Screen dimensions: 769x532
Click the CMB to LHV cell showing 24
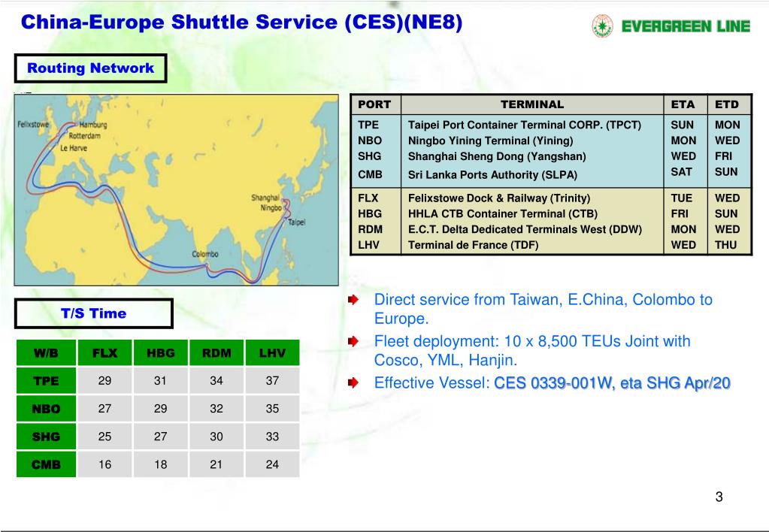272,464
